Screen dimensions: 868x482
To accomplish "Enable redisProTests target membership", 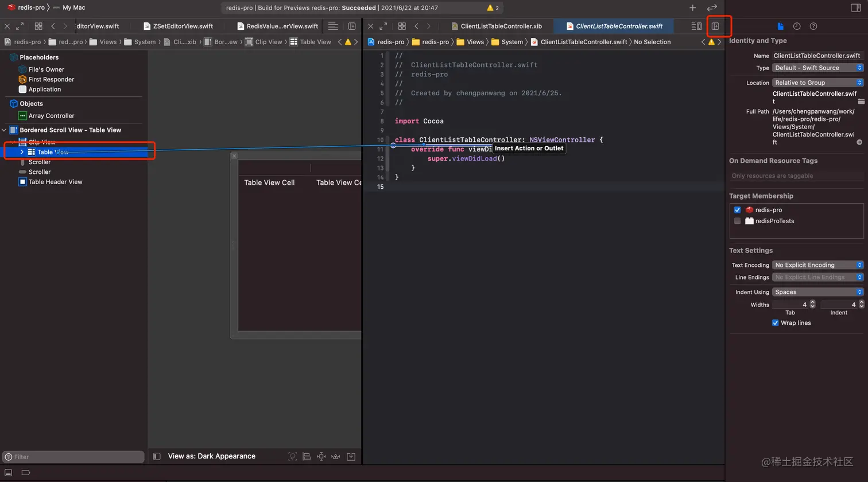I will (737, 221).
